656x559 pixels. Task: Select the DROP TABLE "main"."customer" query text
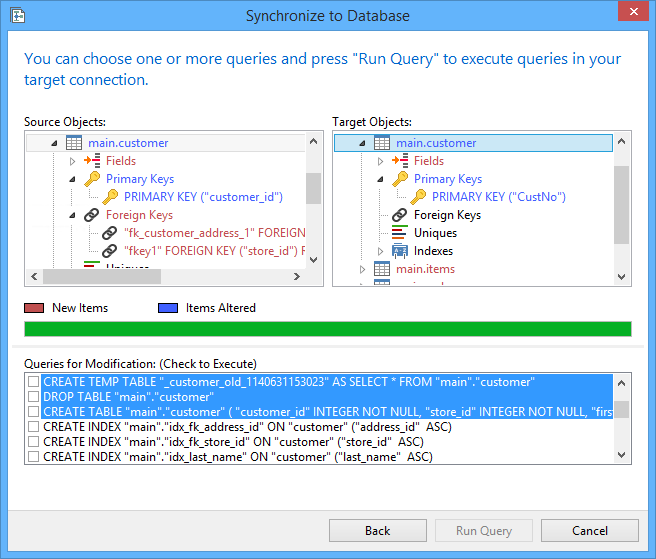[x=128, y=397]
